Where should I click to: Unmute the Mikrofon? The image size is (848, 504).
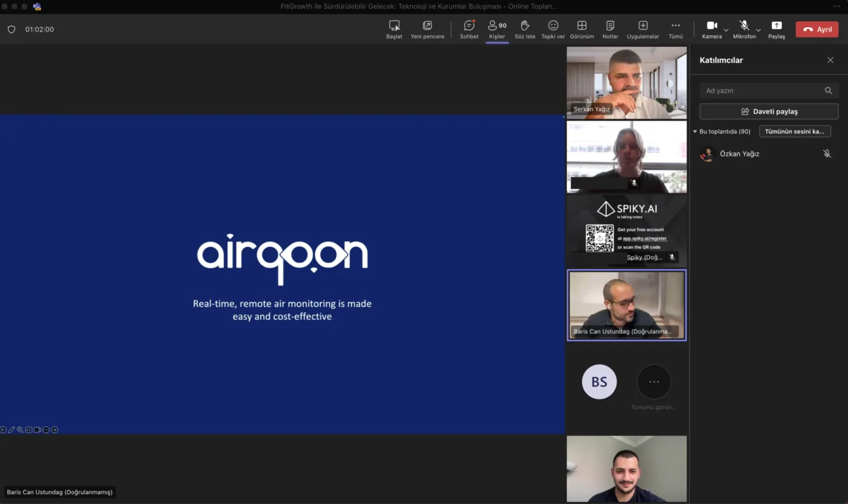click(x=744, y=29)
